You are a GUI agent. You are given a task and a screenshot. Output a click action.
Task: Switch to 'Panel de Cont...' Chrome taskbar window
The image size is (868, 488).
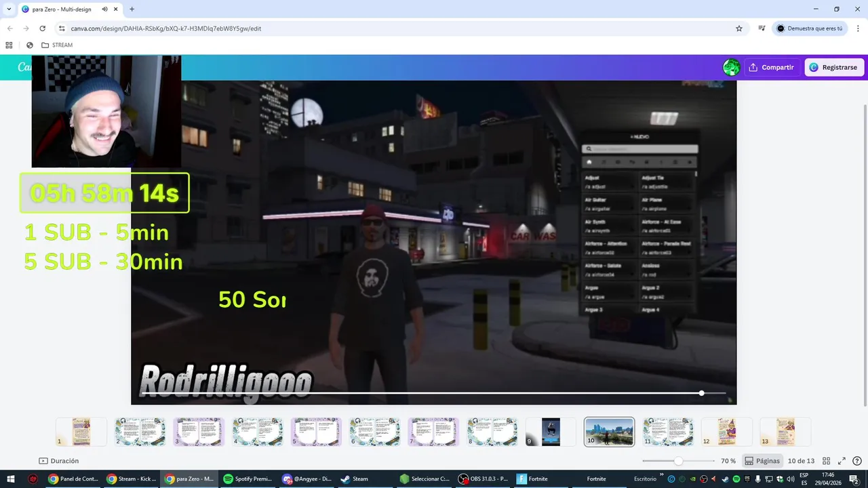click(75, 479)
